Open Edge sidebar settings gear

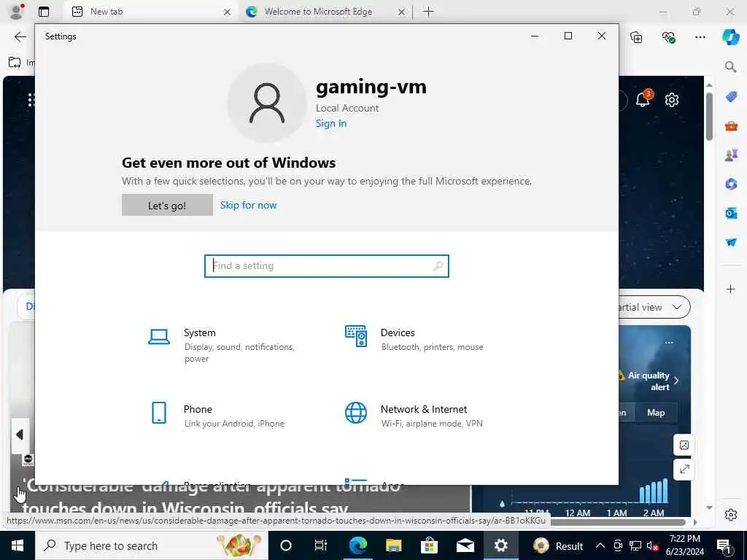coord(731,514)
